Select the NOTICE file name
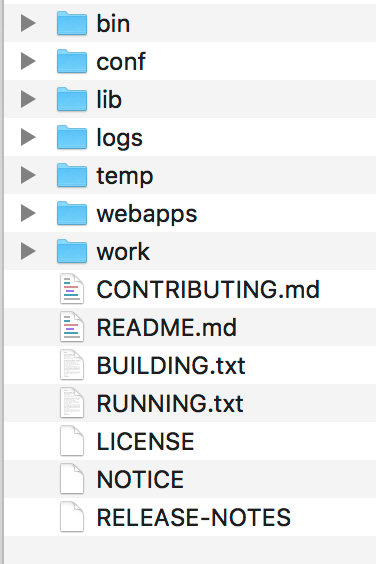 [x=140, y=479]
